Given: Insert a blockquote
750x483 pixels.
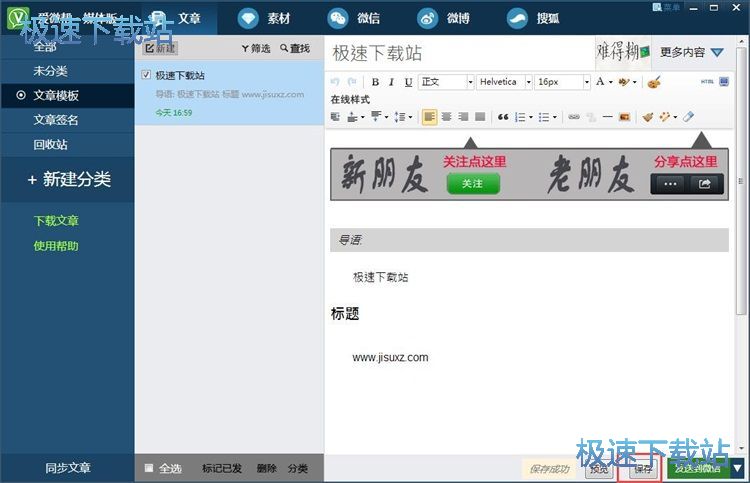Looking at the screenshot, I should coord(503,117).
